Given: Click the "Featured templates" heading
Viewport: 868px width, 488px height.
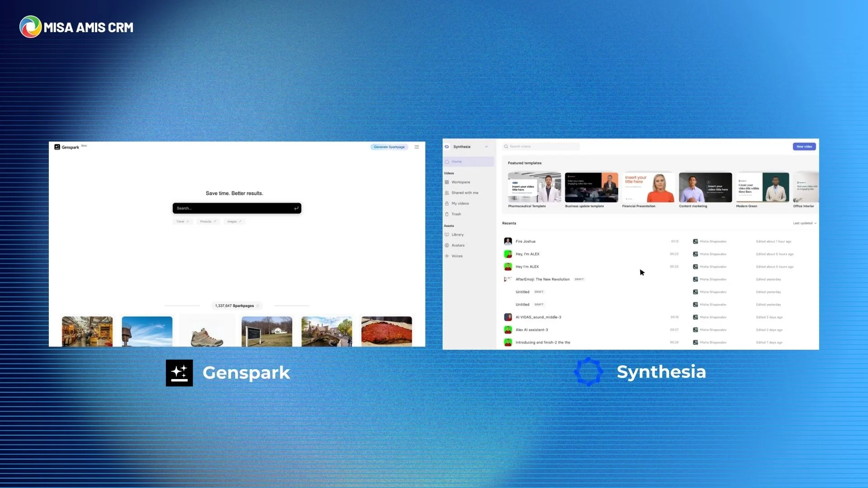Looking at the screenshot, I should [x=524, y=163].
